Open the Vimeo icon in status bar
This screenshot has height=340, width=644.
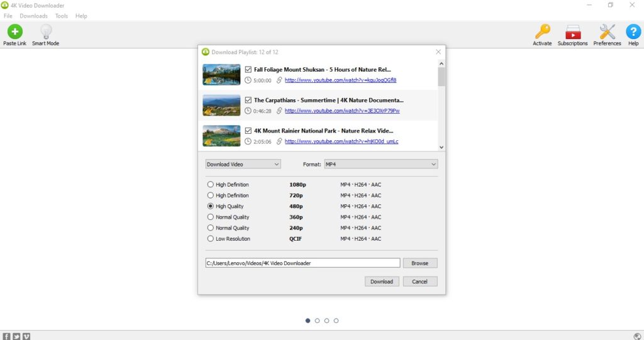[x=26, y=336]
